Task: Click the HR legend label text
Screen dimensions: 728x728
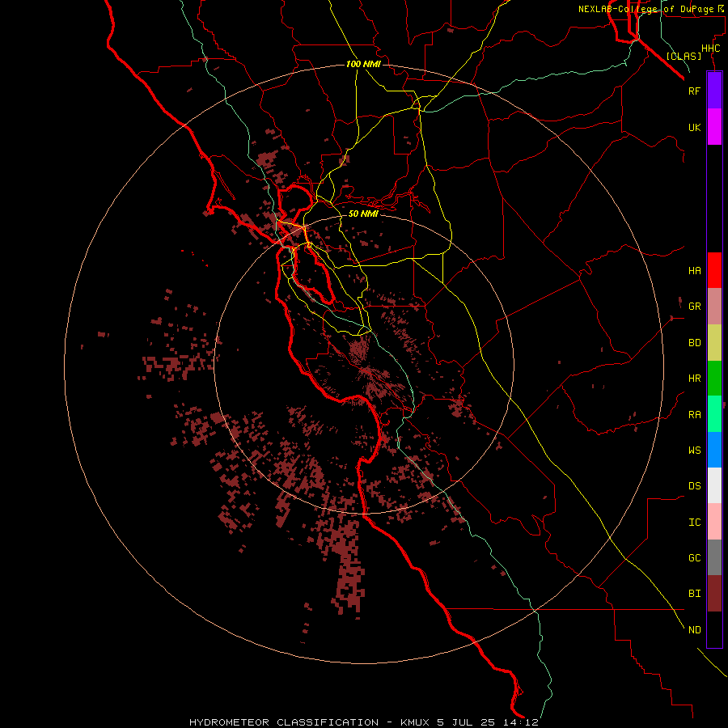Action: [x=694, y=379]
